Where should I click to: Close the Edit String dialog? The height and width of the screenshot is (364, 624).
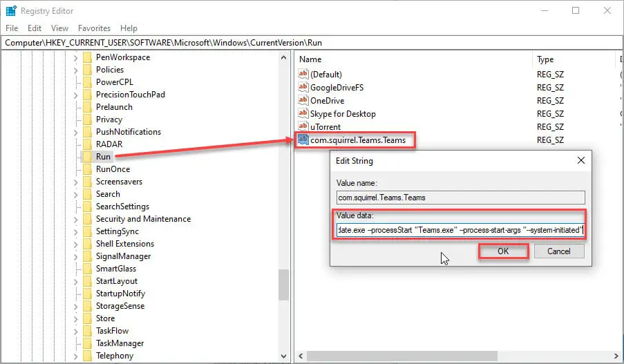[x=581, y=160]
